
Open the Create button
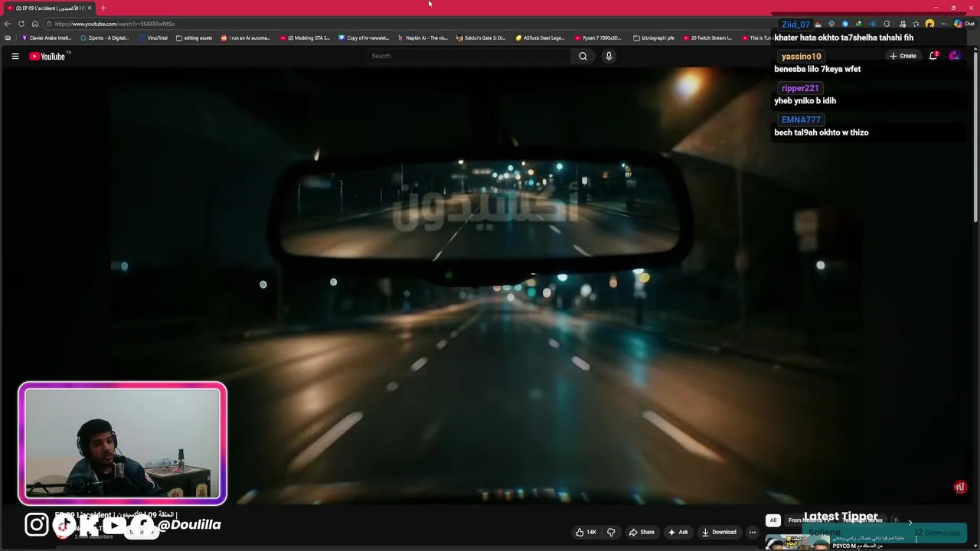point(903,56)
